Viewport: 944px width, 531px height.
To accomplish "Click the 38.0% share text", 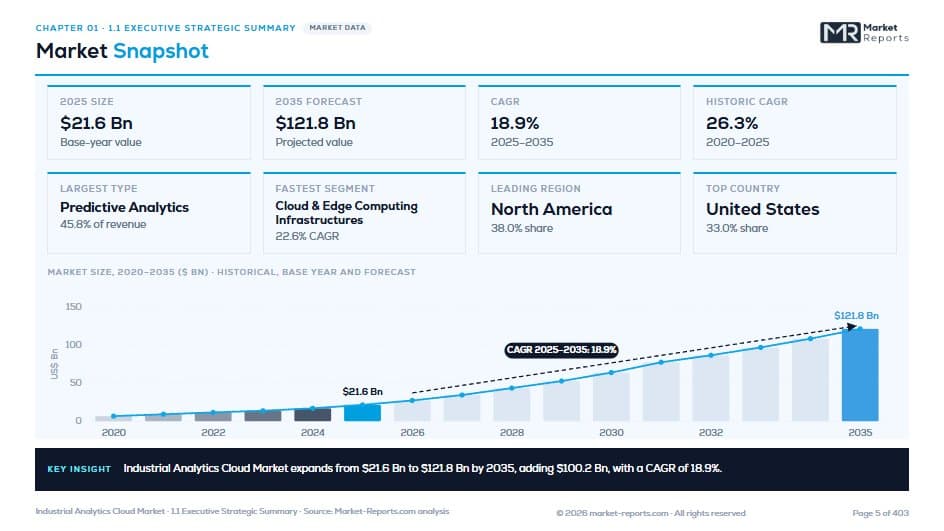I will (x=521, y=228).
